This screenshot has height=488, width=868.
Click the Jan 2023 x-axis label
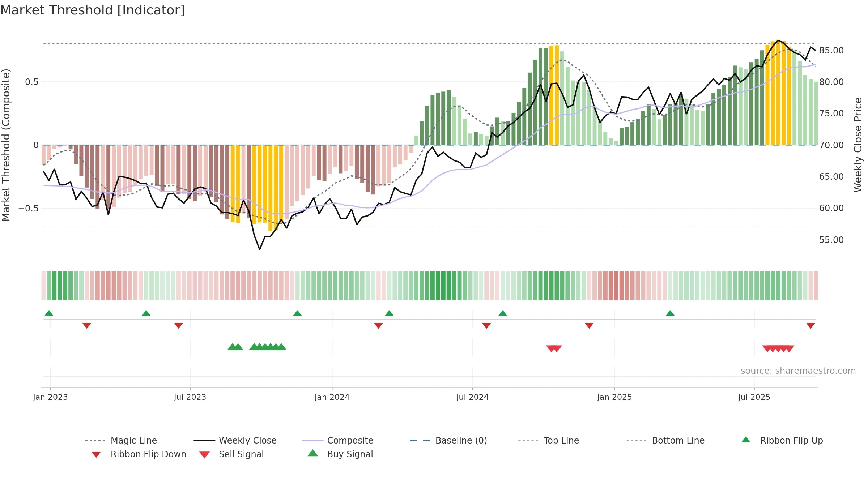(50, 397)
